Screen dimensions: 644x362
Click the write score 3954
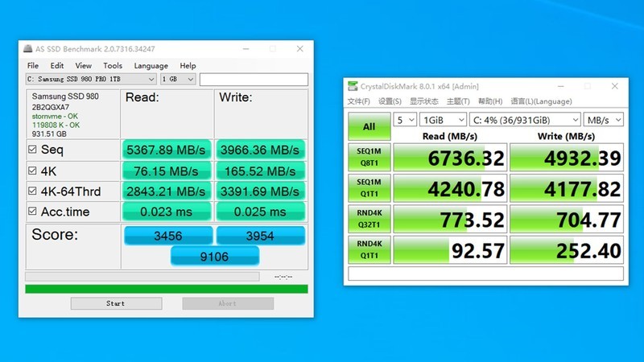click(260, 236)
